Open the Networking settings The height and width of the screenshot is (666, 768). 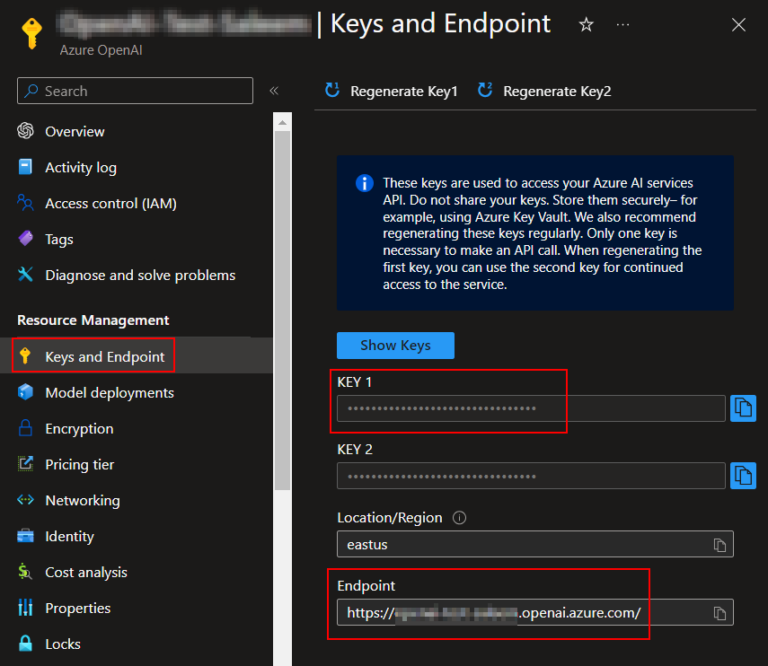point(82,500)
